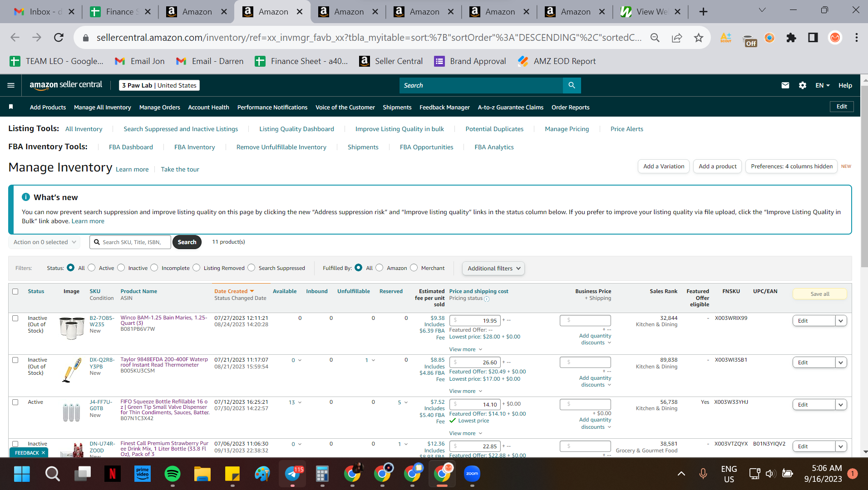Open new browser tab with plus icon
This screenshot has height=490, width=868.
703,12
